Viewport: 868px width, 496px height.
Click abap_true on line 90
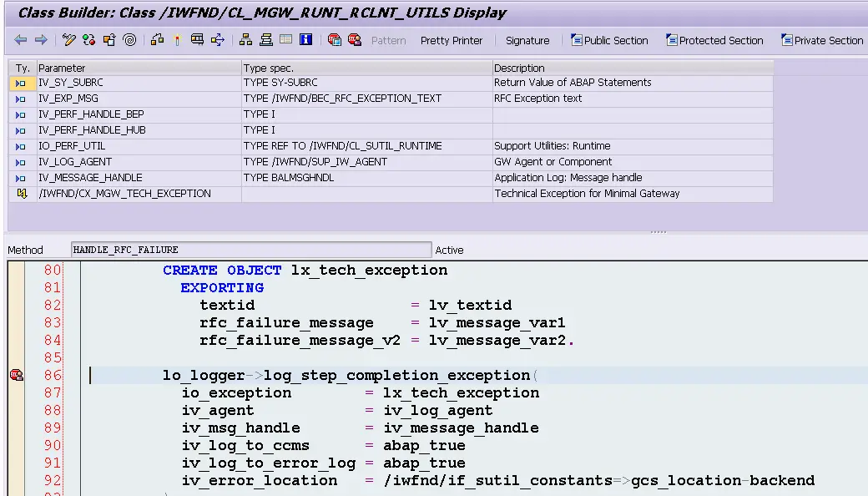click(x=424, y=446)
